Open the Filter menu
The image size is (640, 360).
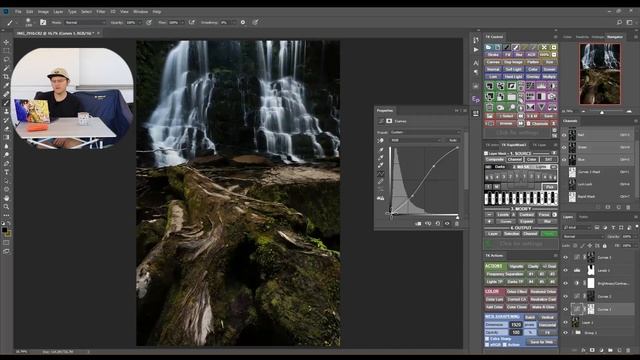click(x=101, y=12)
